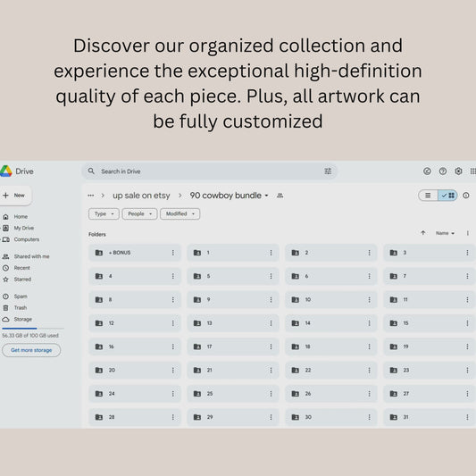Show the view details info icon
The image size is (476, 476).
[466, 196]
